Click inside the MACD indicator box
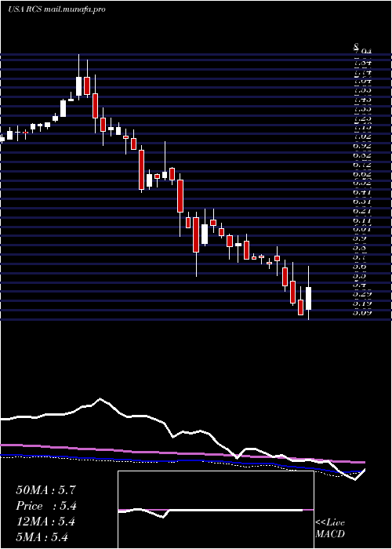 (x=216, y=510)
